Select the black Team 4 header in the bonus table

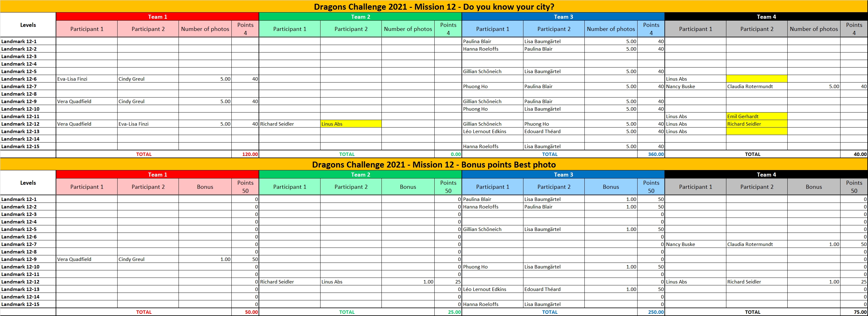point(766,174)
